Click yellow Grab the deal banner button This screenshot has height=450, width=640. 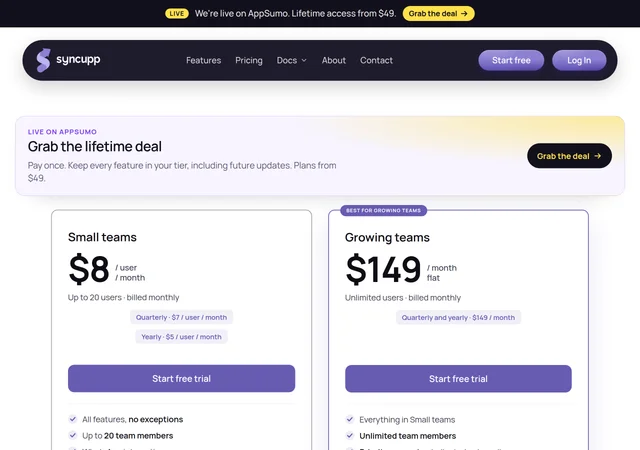click(438, 13)
